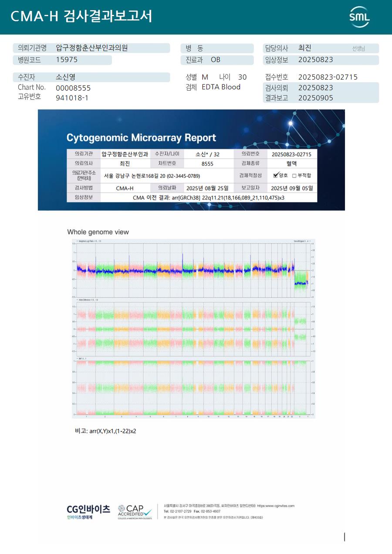Click the 의뢰기관명 압구정함춘산부인과의원 field
392x554 pixels.
(91, 48)
